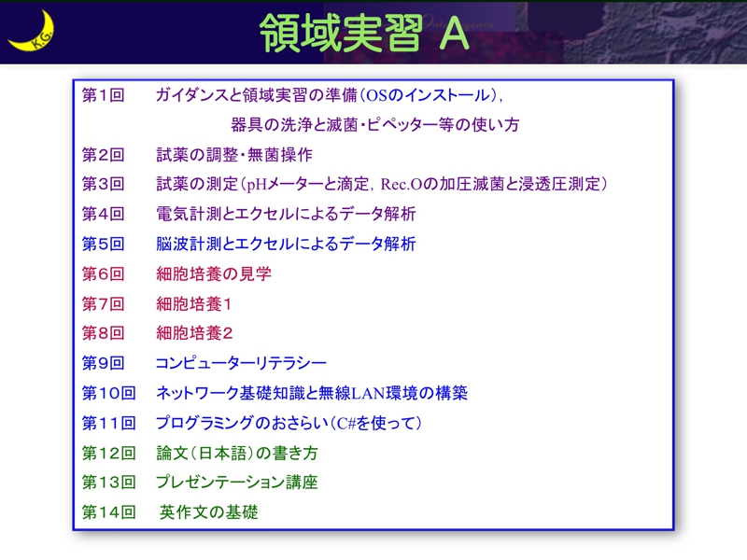Select ネットワーク基礎知識と無線LAN環境の構築
Viewport: 747px width, 560px height.
pyautogui.click(x=312, y=393)
